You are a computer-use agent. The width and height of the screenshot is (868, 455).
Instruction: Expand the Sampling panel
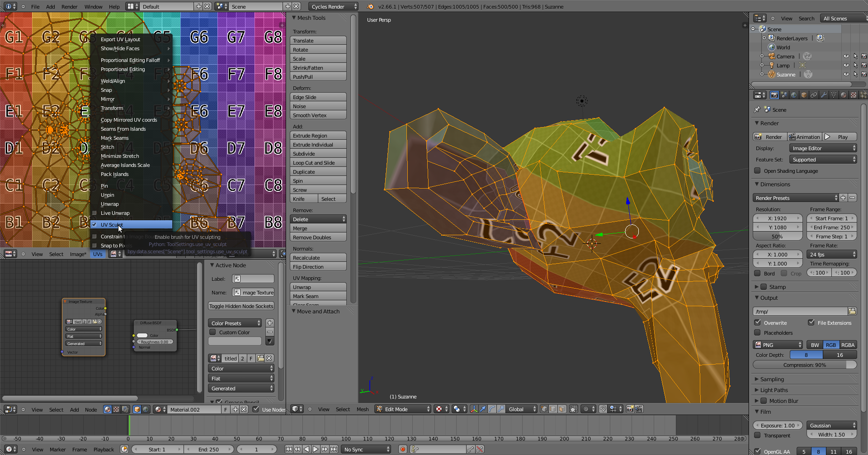tap(772, 379)
